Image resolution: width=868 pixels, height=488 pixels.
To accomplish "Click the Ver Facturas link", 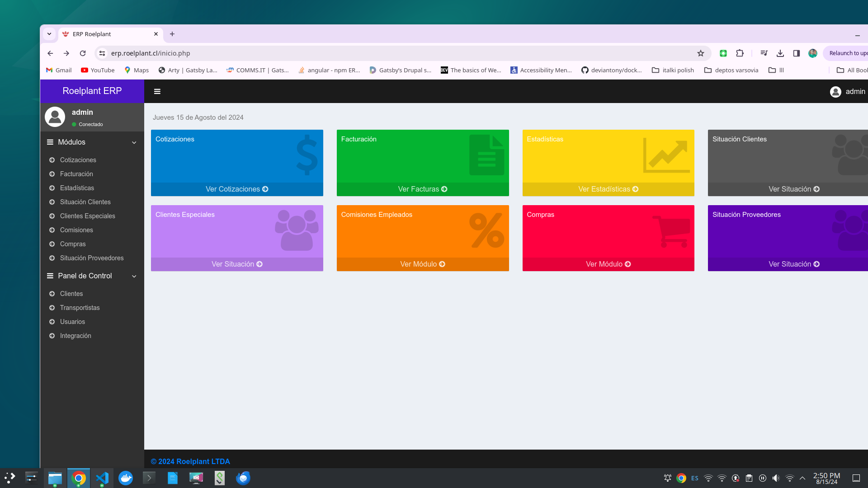I will tap(422, 189).
